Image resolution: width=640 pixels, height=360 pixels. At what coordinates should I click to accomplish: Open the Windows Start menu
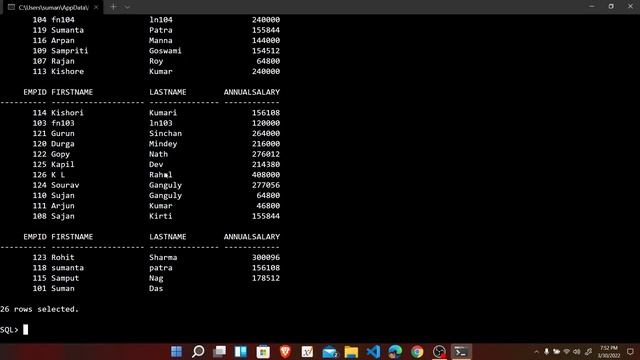tap(176, 351)
